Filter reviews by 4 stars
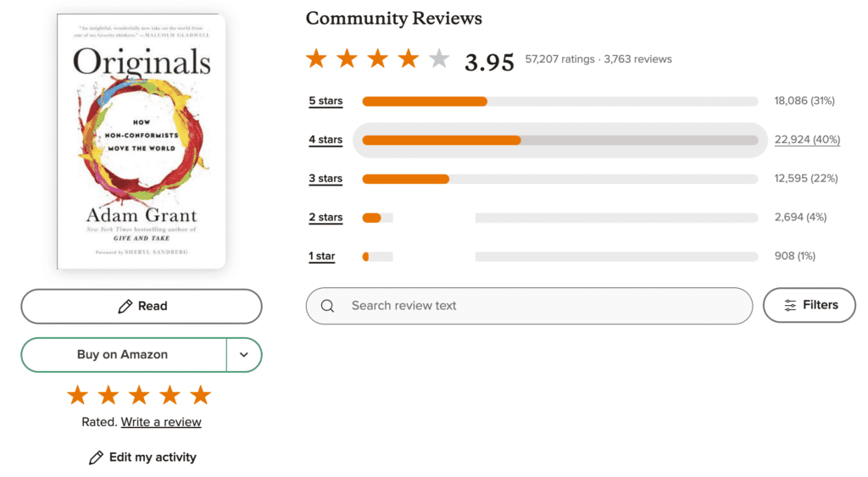 click(325, 140)
